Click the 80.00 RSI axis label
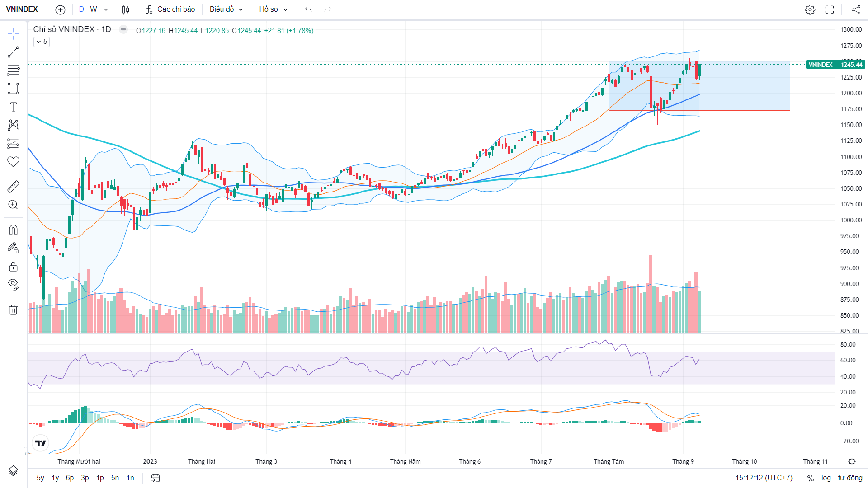This screenshot has height=488, width=868. click(x=848, y=344)
